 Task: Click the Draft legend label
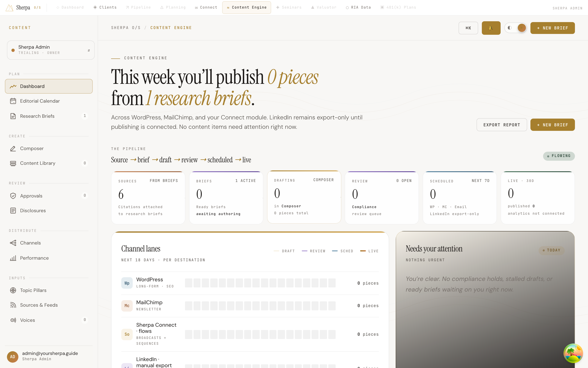point(288,251)
